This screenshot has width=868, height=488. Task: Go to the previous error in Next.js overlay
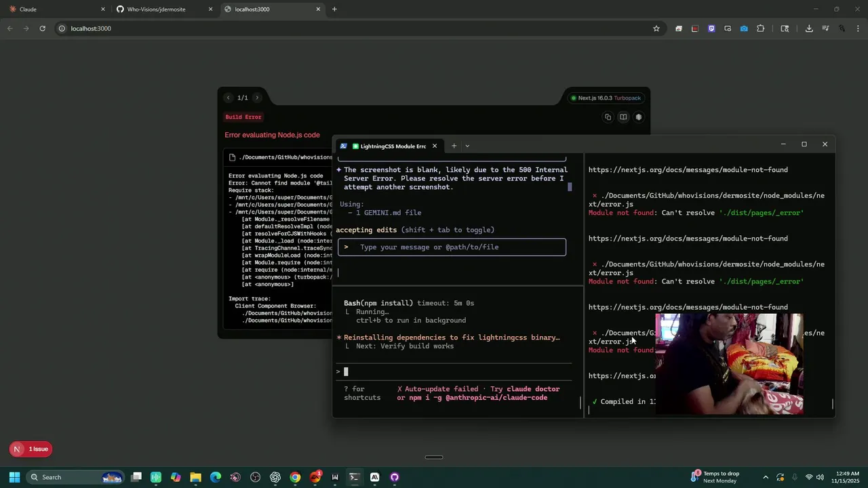[x=229, y=98]
